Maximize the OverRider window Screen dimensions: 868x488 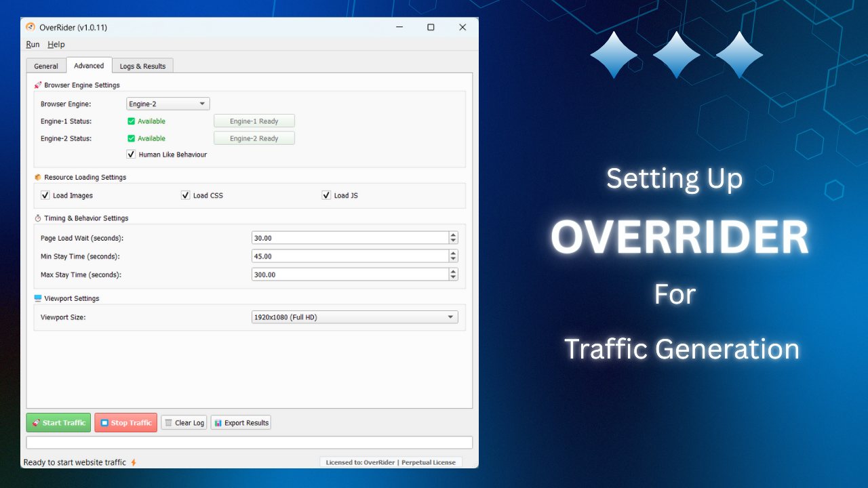point(431,27)
